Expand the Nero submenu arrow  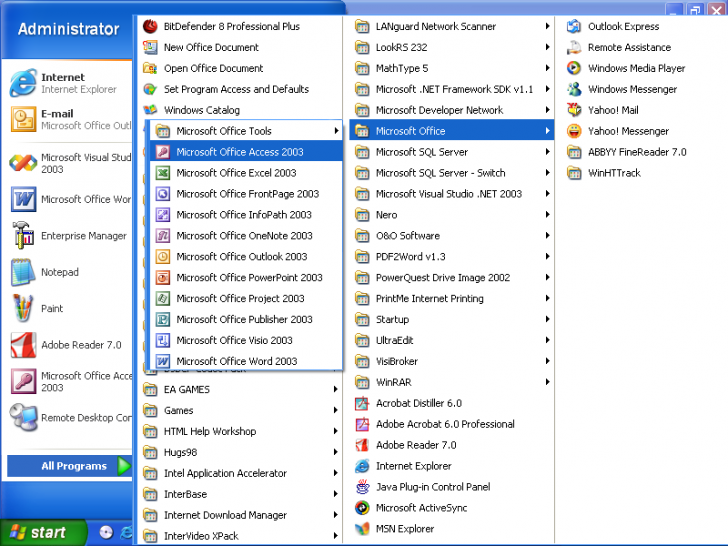tap(547, 214)
